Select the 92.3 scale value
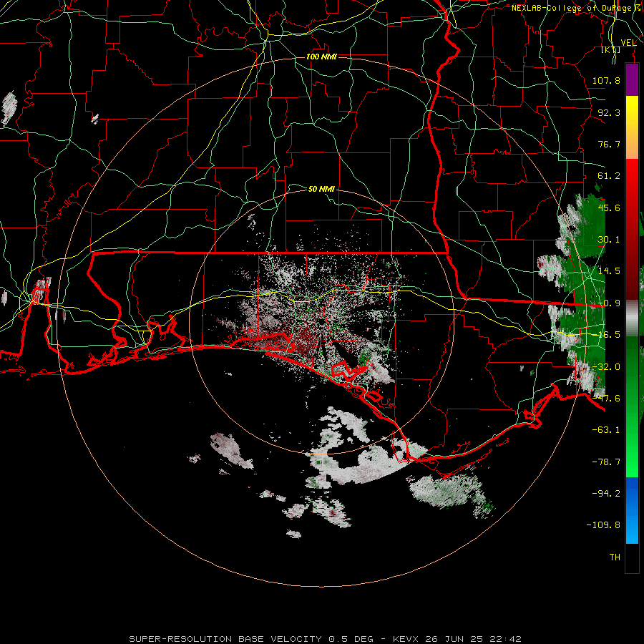644x644 pixels. tap(609, 112)
